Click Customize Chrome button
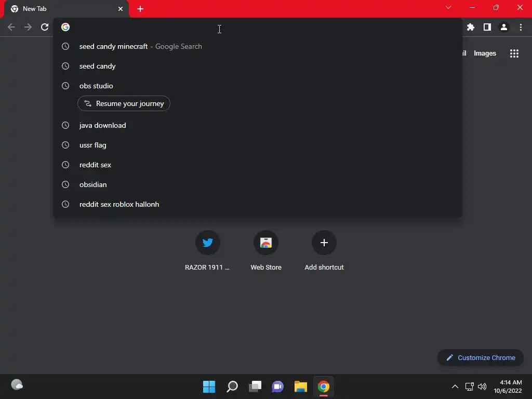Image resolution: width=532 pixels, height=399 pixels. tap(481, 357)
